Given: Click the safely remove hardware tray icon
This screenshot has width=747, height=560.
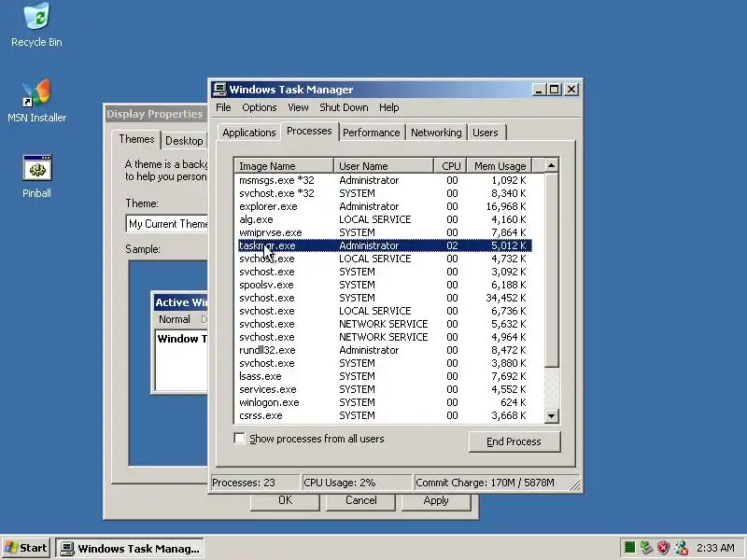Looking at the screenshot, I should (646, 548).
